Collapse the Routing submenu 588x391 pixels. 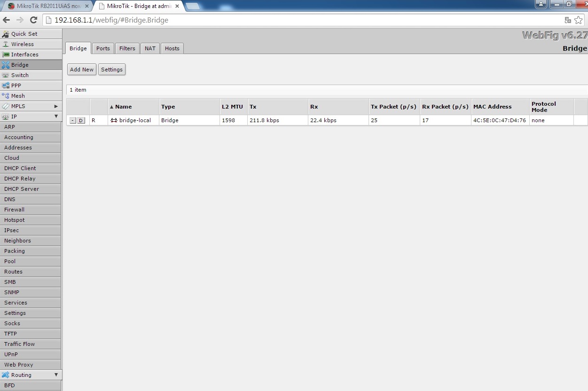click(x=31, y=375)
